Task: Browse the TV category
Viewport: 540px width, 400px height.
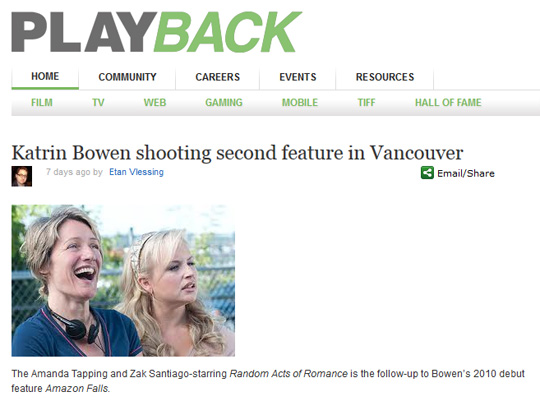Action: 98,103
